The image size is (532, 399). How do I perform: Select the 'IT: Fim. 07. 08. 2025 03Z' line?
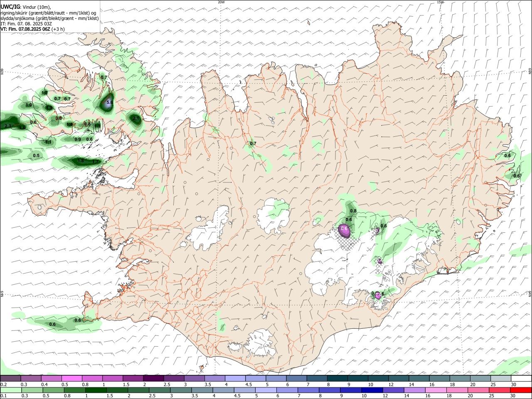[x=26, y=24]
